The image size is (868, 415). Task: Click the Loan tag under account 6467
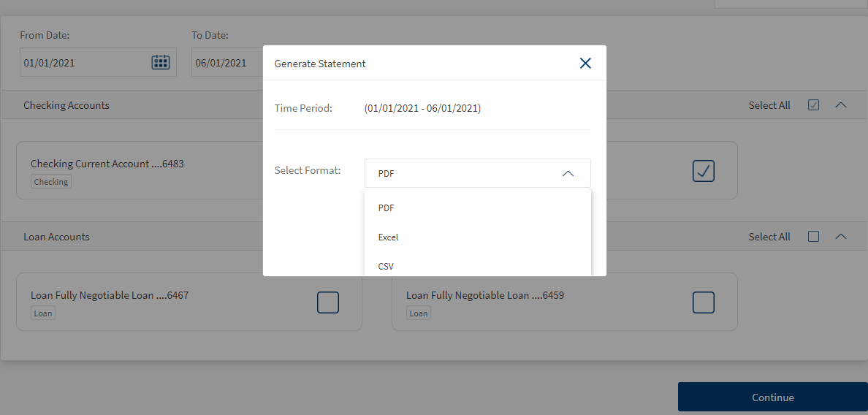pos(43,313)
